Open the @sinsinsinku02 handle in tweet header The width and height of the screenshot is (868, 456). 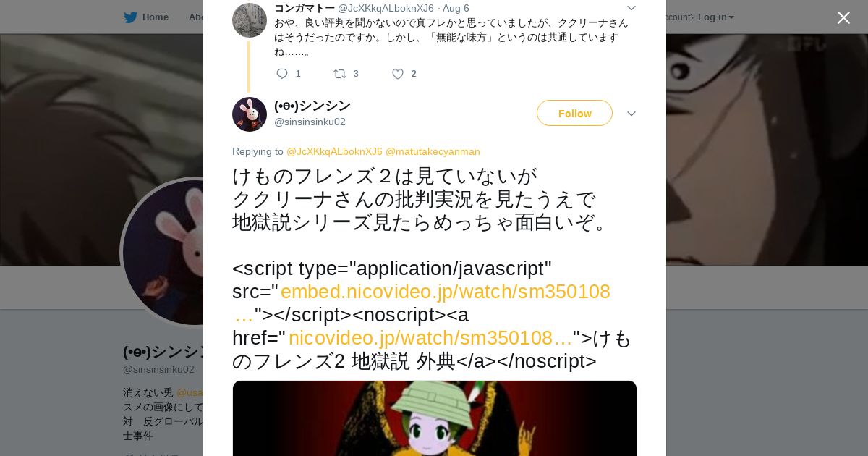coord(310,122)
